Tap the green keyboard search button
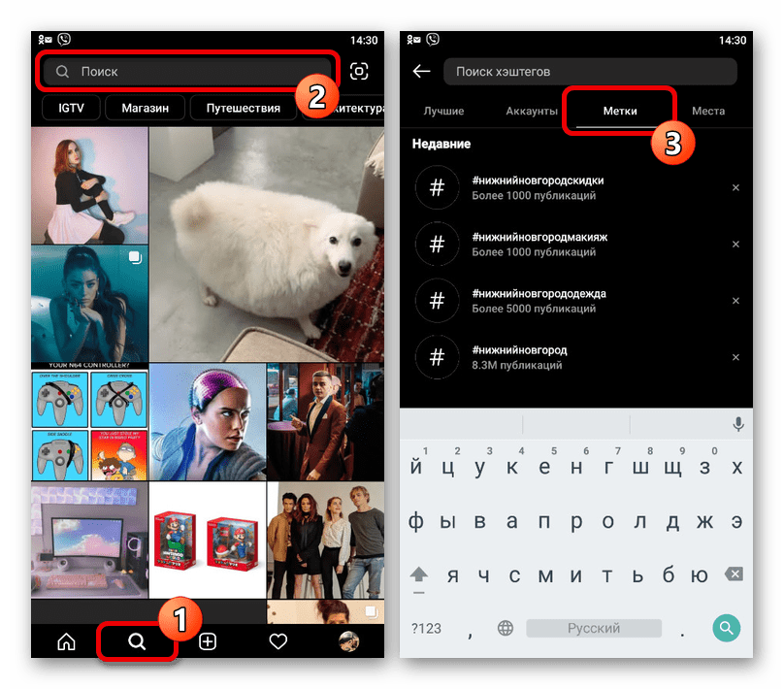The height and width of the screenshot is (689, 784). [x=726, y=628]
